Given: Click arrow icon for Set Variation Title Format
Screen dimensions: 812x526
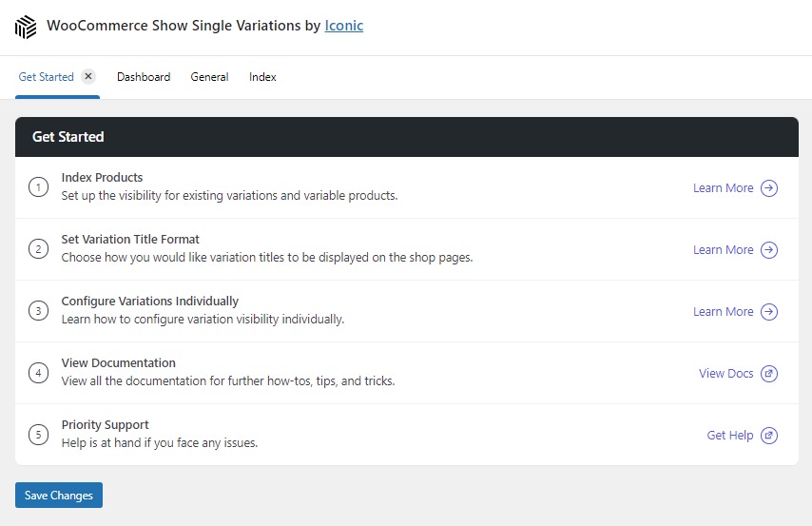Looking at the screenshot, I should [x=769, y=250].
